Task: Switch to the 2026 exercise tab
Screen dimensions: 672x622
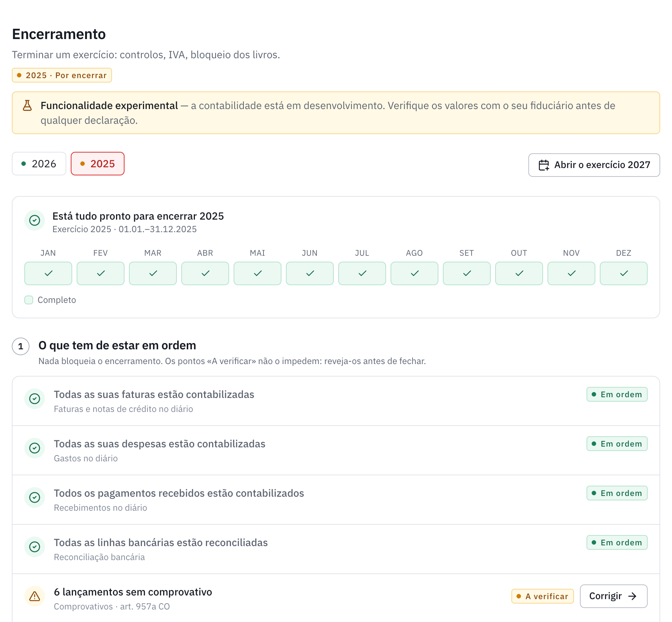Action: pos(39,164)
